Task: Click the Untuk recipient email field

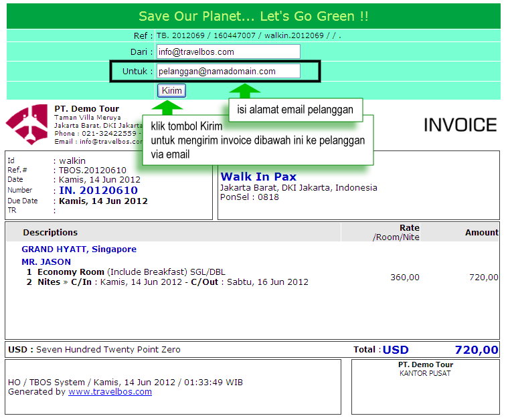Action: click(228, 71)
